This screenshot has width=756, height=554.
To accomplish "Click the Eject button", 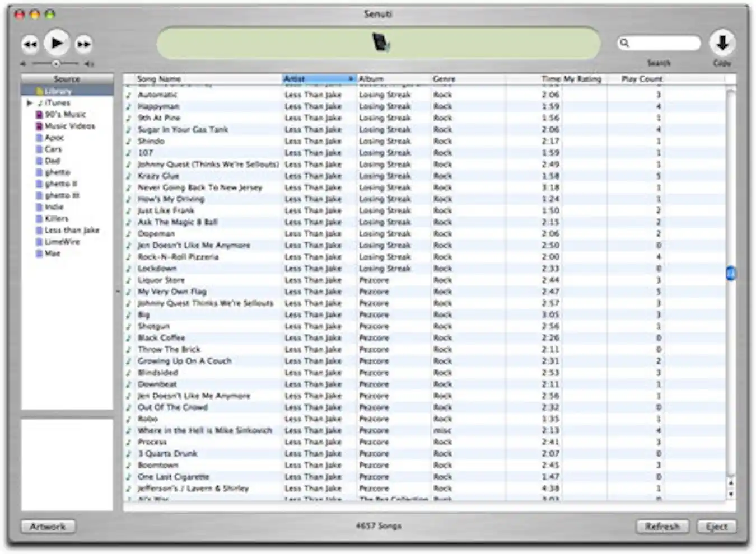I will click(x=717, y=526).
